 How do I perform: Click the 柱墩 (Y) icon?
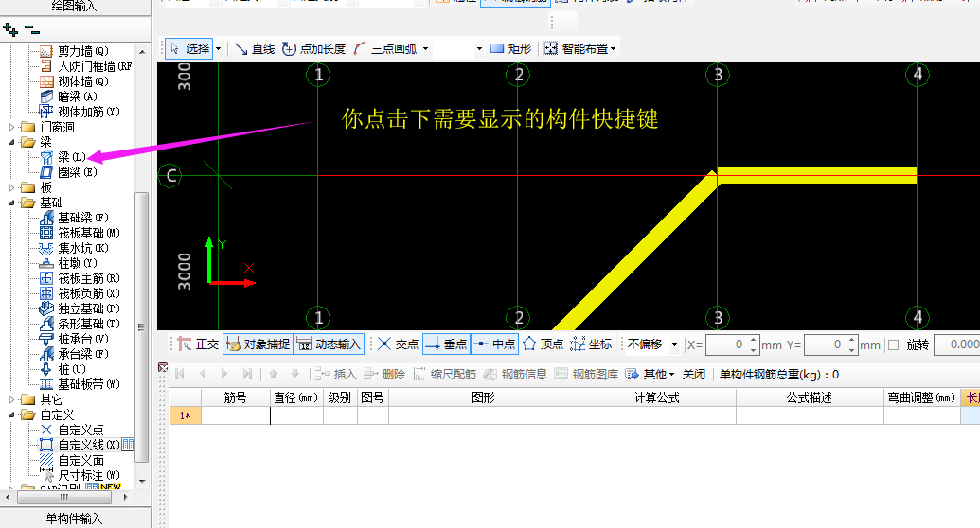(46, 263)
